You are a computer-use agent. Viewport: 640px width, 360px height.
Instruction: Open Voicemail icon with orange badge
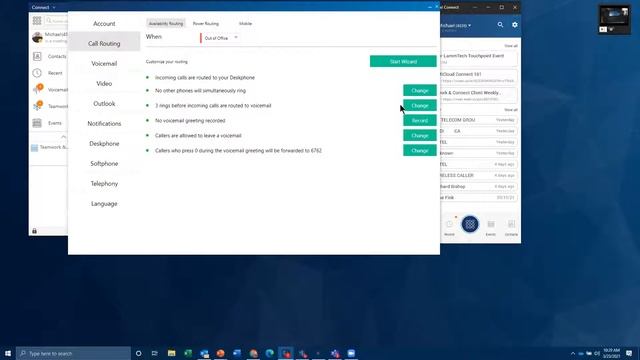click(x=38, y=89)
